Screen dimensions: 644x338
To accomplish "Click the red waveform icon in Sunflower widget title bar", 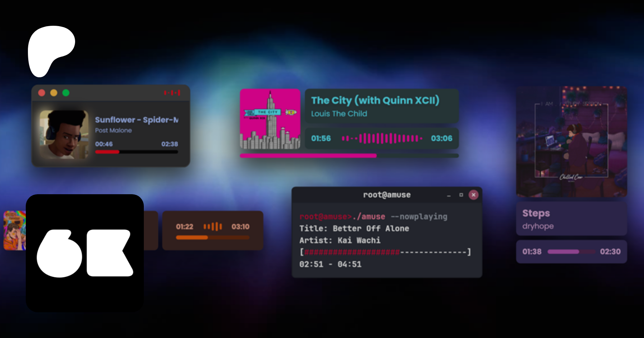I will (172, 93).
